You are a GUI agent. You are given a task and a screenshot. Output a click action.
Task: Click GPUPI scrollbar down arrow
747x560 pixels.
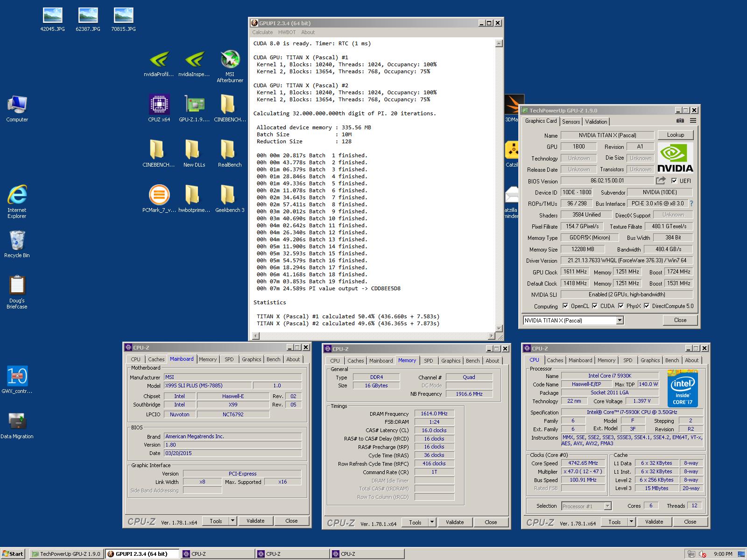click(x=499, y=328)
